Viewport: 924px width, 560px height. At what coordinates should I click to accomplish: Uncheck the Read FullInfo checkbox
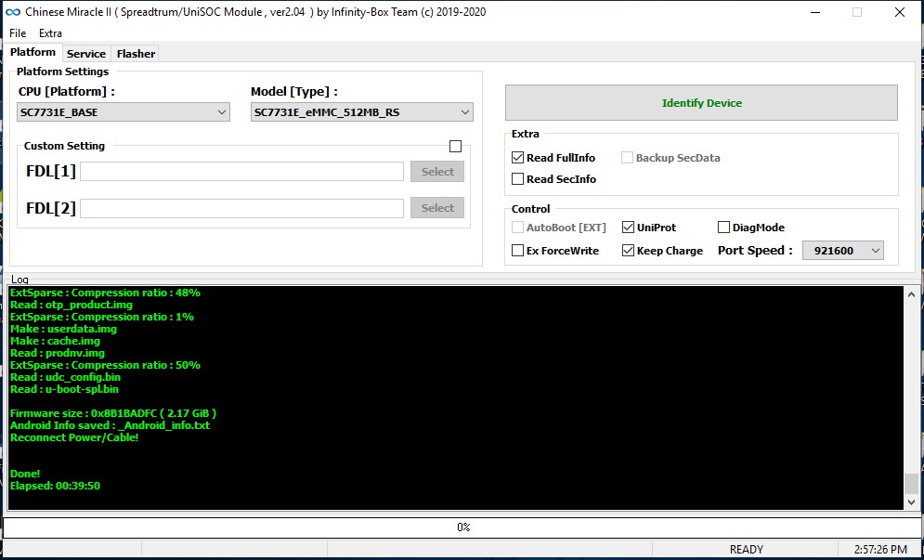[518, 157]
